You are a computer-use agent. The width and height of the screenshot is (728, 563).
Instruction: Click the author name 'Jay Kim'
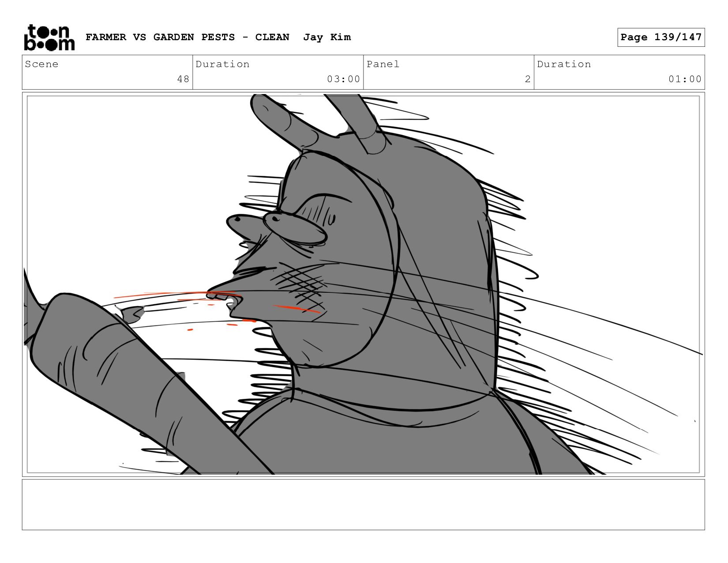coord(327,37)
